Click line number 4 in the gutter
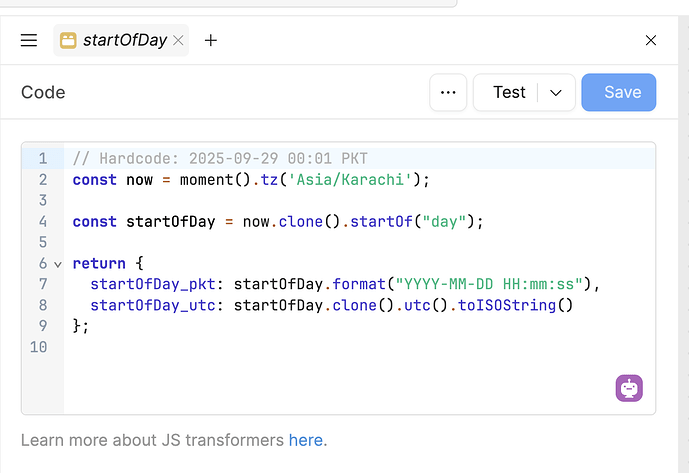 [43, 222]
